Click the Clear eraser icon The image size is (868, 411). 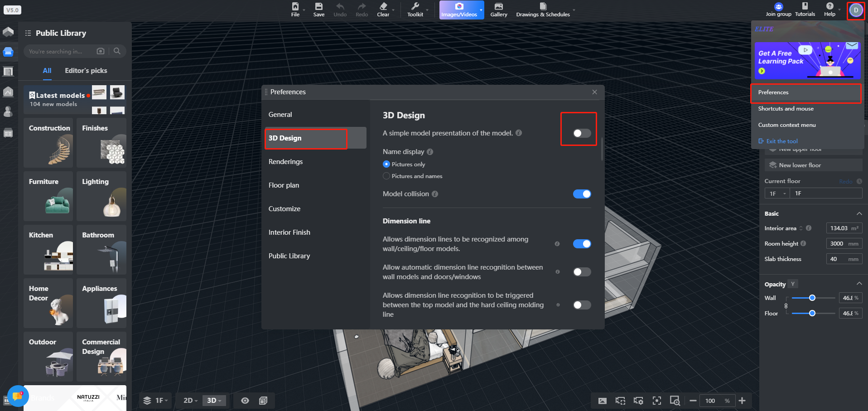click(383, 6)
